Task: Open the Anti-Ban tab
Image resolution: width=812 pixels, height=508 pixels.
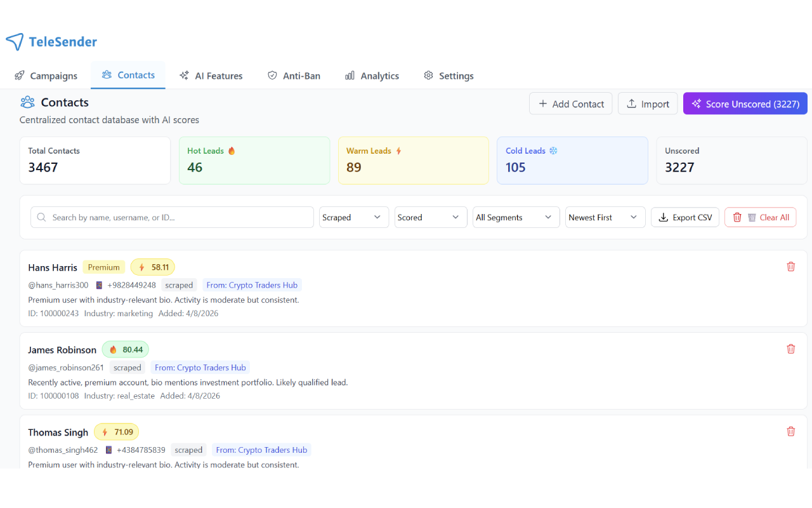Action: (294, 76)
